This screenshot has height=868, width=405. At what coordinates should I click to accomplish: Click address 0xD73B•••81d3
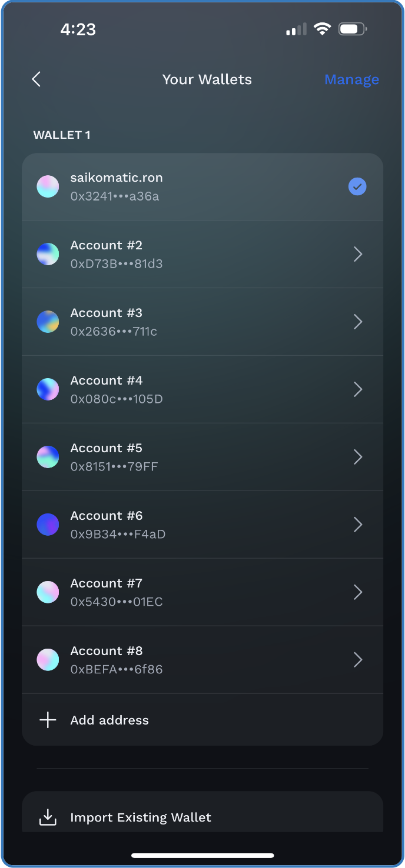pos(117,264)
